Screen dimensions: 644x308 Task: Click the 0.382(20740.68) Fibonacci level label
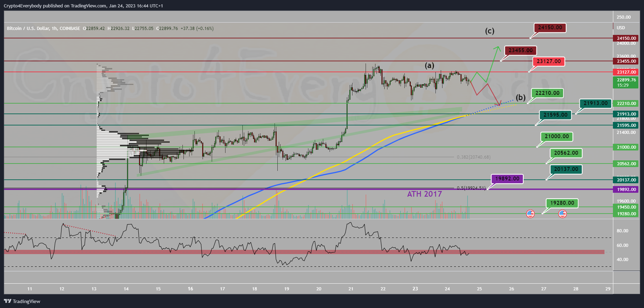(474, 157)
